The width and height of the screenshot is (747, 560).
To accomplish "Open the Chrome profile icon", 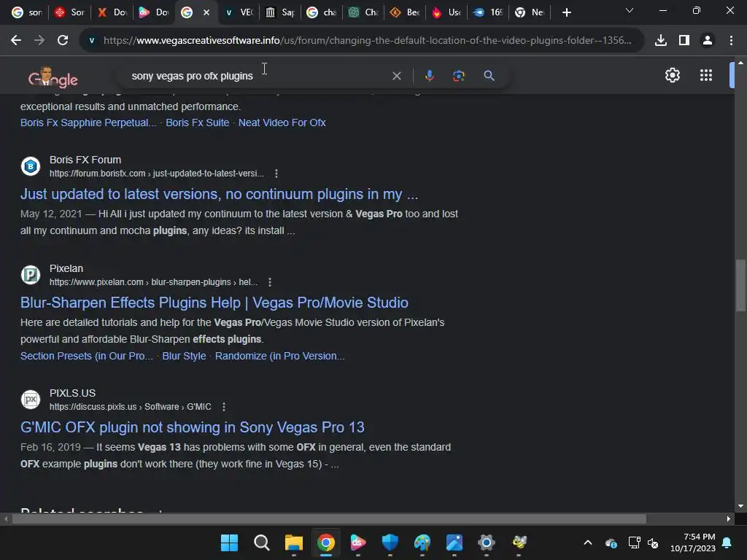I will pos(708,41).
